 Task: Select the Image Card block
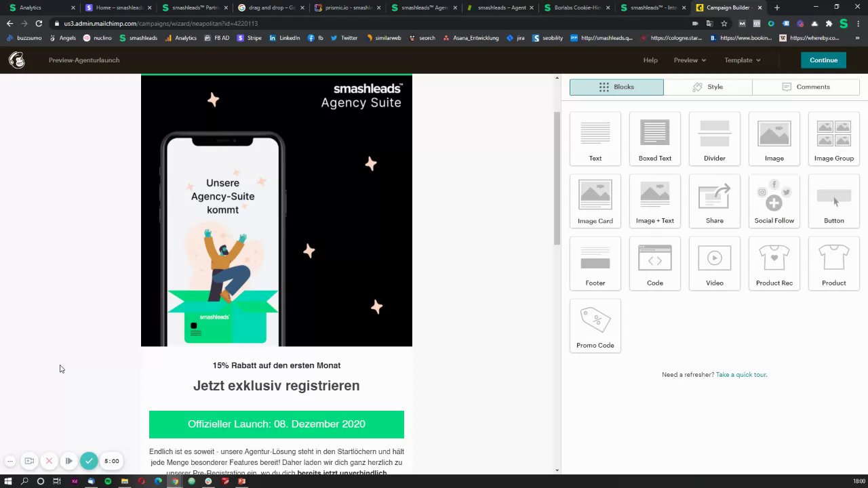tap(595, 201)
